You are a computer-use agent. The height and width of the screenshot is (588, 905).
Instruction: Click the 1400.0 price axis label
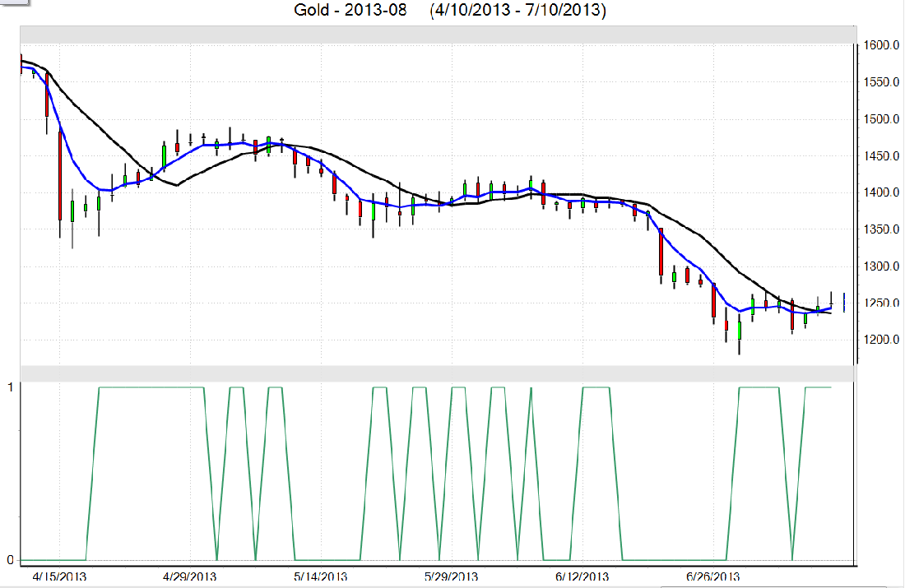pos(879,192)
